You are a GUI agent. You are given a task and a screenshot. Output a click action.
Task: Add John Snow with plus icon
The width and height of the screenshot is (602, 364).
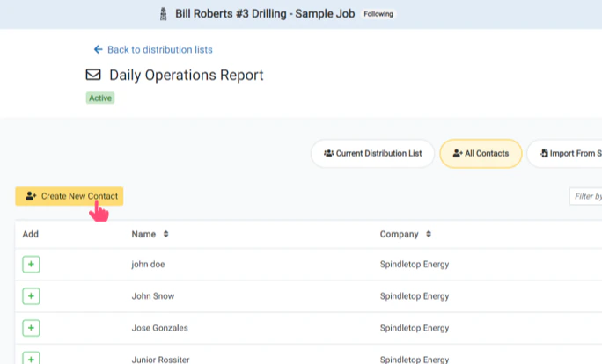[31, 296]
